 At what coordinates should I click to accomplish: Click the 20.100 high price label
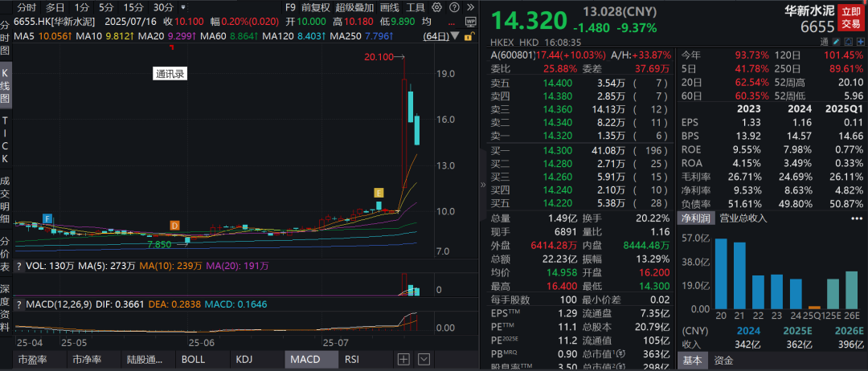378,56
